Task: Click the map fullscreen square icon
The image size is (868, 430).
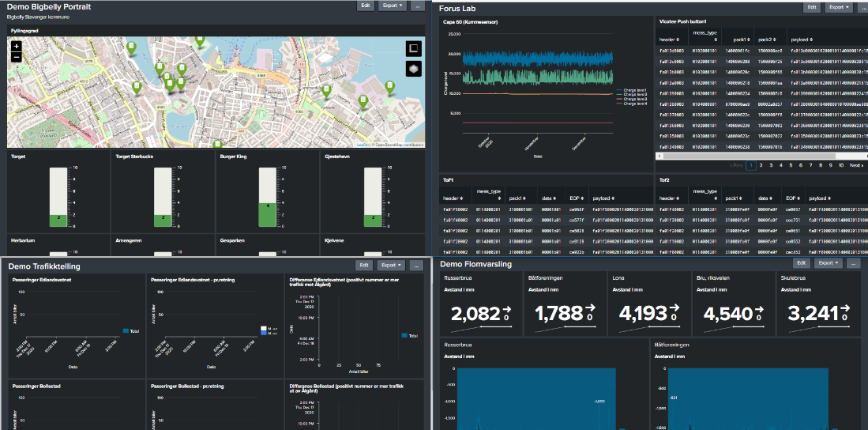Action: click(x=413, y=49)
